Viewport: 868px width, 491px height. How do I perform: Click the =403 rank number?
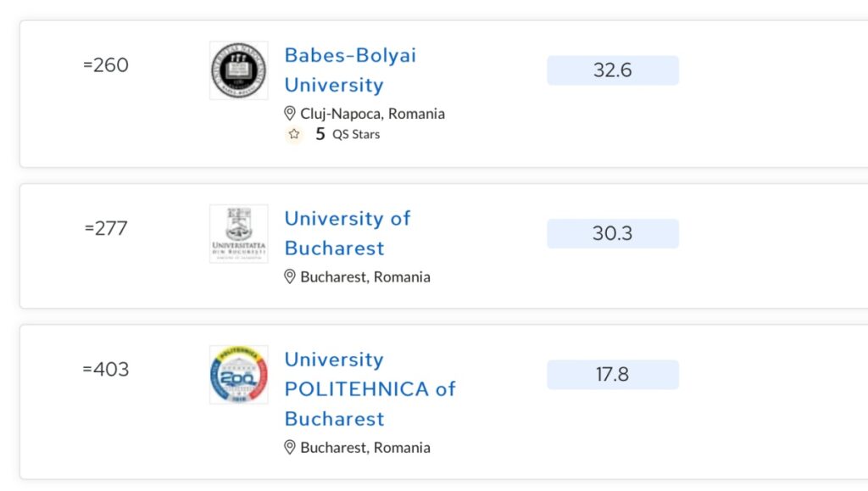106,370
